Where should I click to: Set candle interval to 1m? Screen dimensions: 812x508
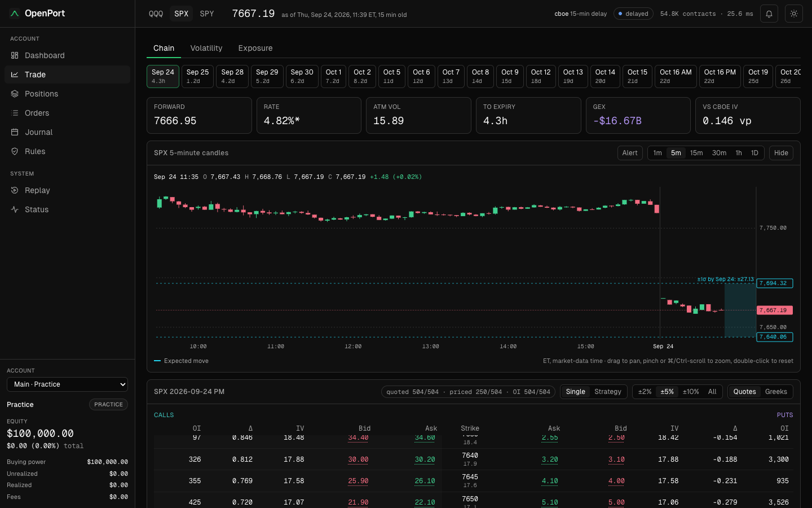click(657, 153)
